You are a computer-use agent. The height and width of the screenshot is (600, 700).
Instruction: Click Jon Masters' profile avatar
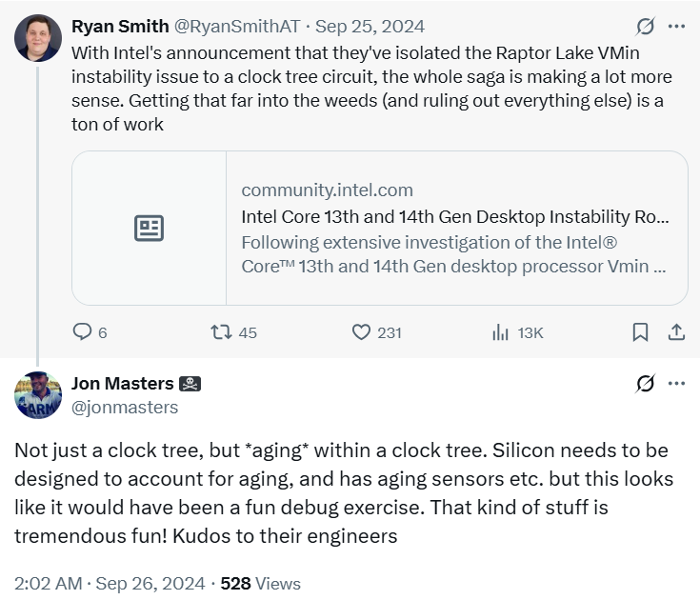[x=38, y=395]
